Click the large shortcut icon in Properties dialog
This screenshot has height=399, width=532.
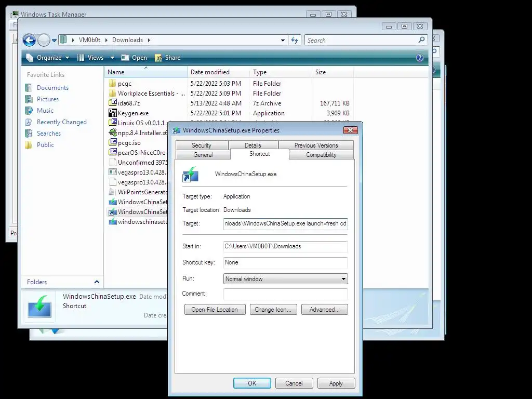[190, 175]
